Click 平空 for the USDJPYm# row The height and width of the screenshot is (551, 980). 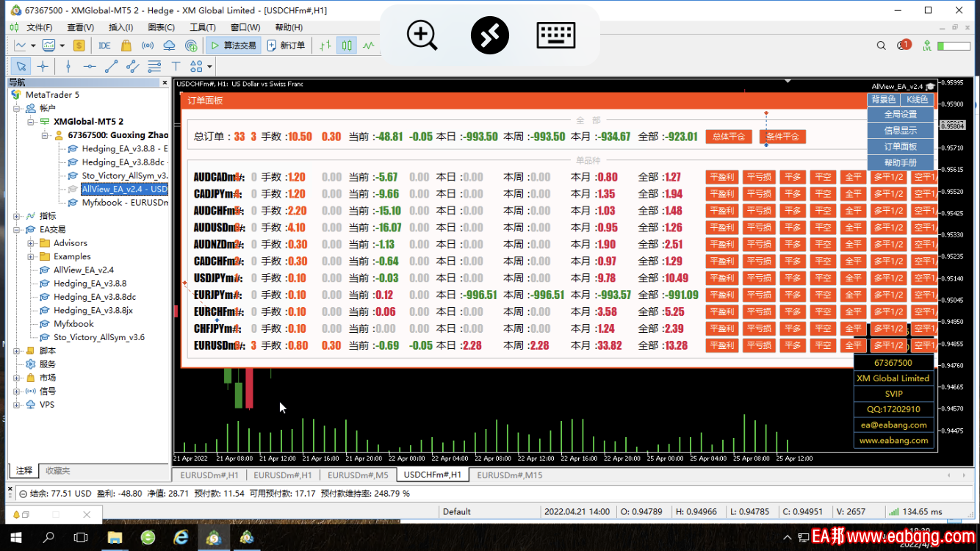click(823, 278)
